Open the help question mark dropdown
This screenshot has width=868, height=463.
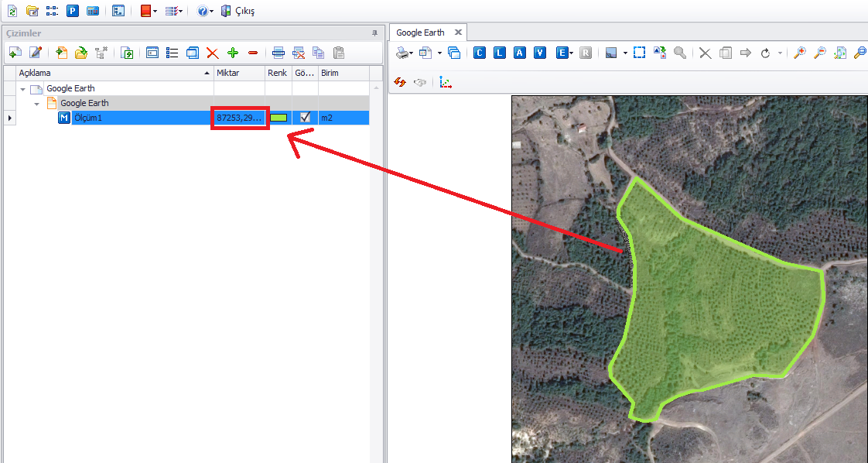point(211,12)
